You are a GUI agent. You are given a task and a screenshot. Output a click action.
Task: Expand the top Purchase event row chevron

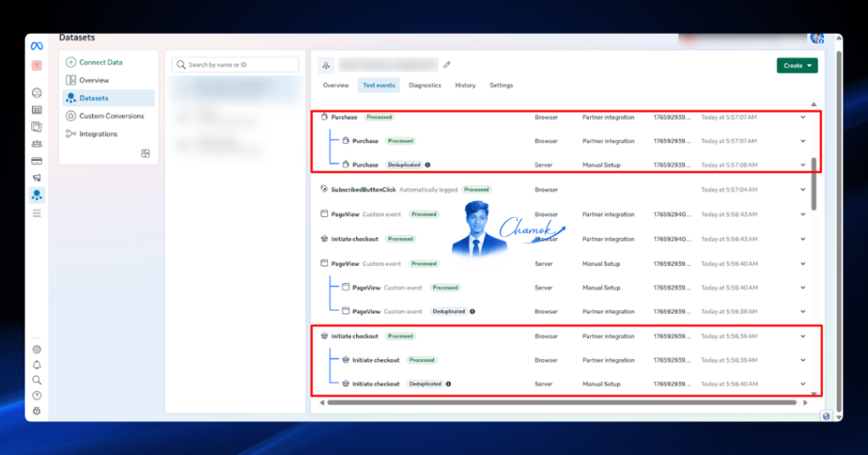[x=803, y=117]
